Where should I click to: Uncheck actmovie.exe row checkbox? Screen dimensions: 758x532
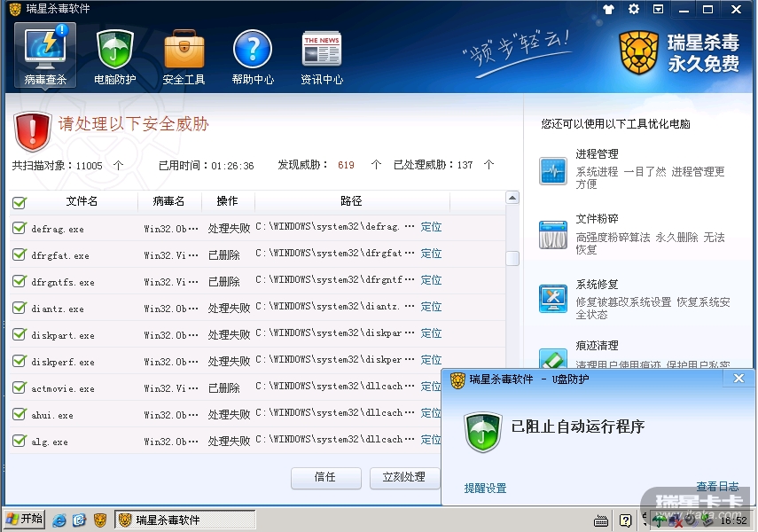pos(19,387)
